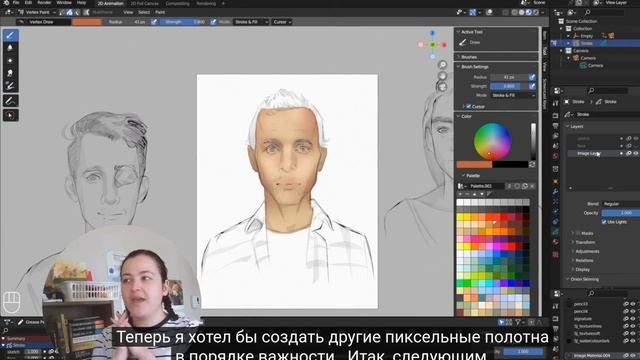The height and width of the screenshot is (360, 640).
Task: Open the Vertex Paint mode dropdown
Action: [x=36, y=13]
